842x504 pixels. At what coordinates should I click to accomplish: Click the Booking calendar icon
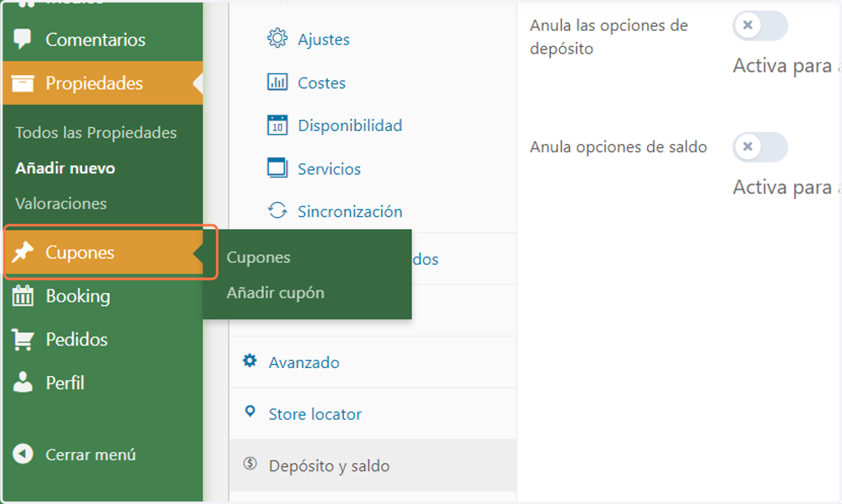[23, 296]
